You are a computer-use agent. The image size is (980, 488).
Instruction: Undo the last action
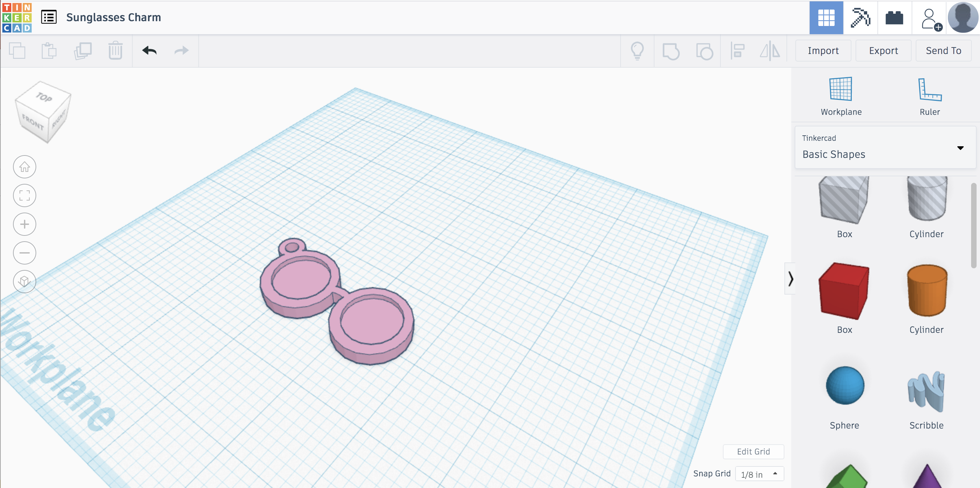coord(149,51)
